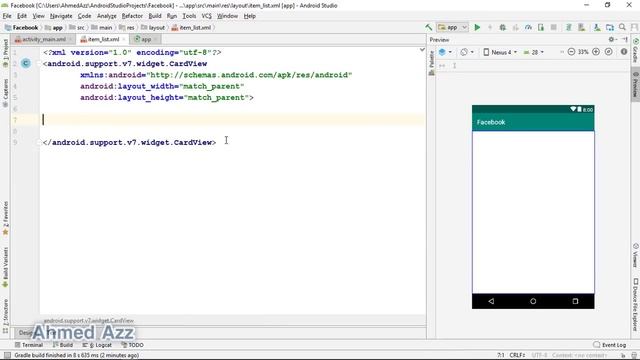The height and width of the screenshot is (360, 640).
Task: Open the Project Structure icon
Action: [x=610, y=27]
